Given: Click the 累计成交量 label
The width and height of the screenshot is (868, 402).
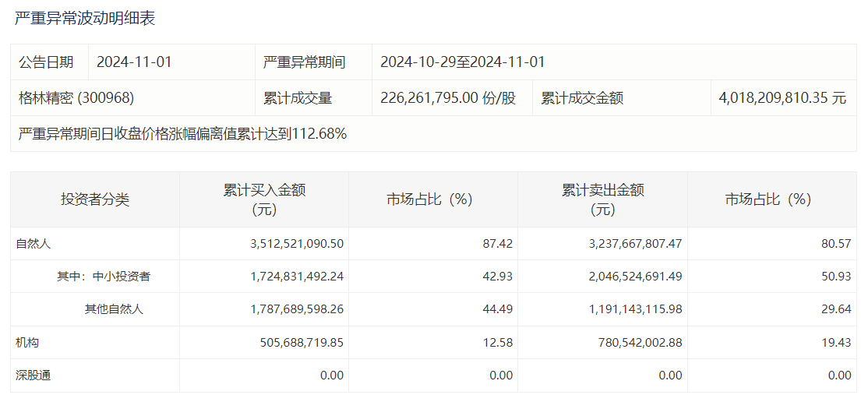Looking at the screenshot, I should click(298, 98).
